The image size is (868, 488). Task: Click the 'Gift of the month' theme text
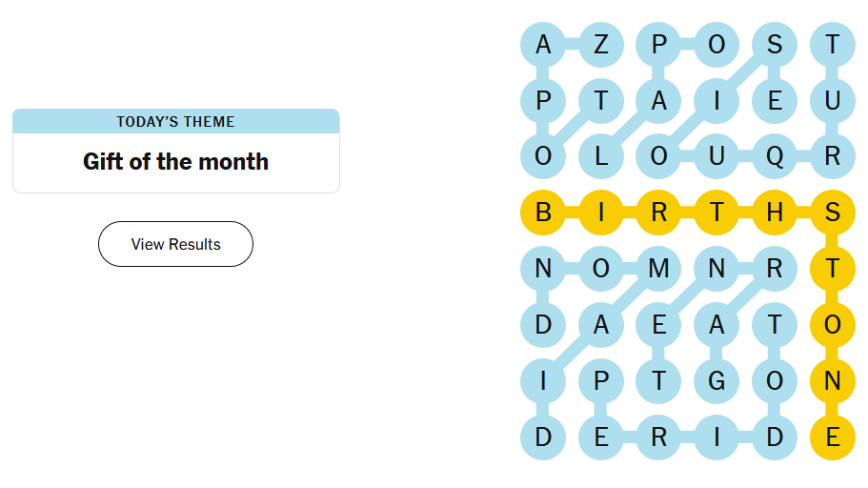(175, 162)
